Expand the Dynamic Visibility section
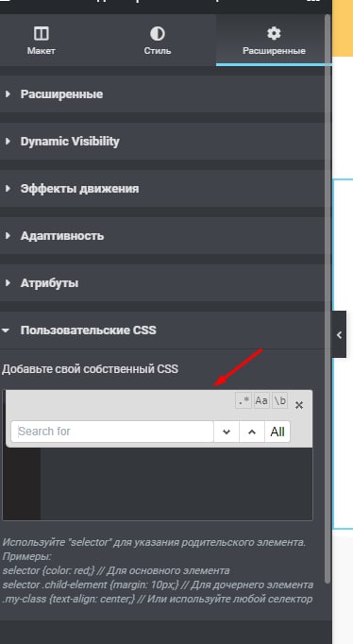 (162, 142)
